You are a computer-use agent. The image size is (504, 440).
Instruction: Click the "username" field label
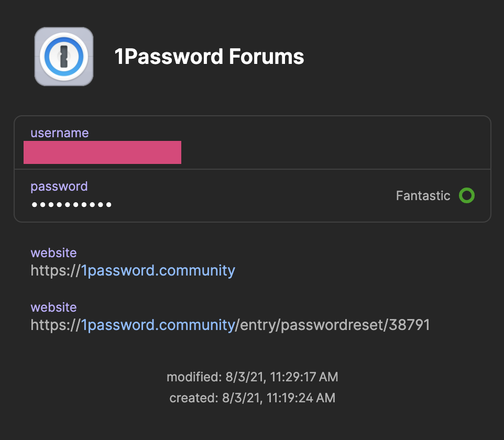pyautogui.click(x=59, y=133)
